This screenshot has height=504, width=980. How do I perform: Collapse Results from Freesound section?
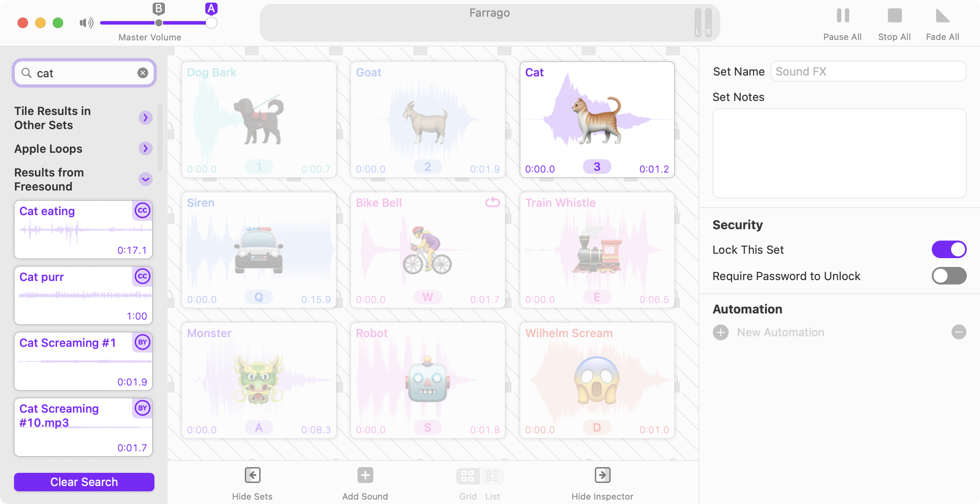click(145, 179)
